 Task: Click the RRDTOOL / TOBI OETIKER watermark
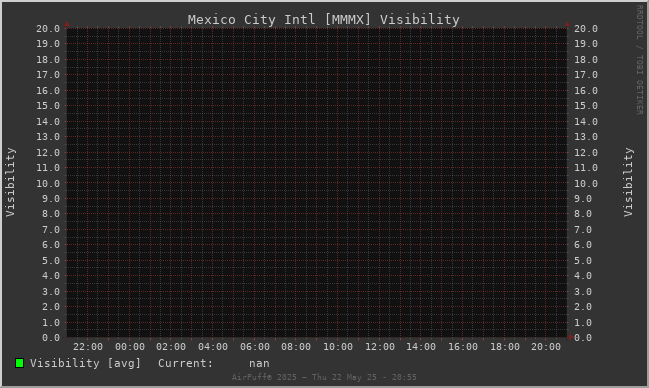pos(639,60)
